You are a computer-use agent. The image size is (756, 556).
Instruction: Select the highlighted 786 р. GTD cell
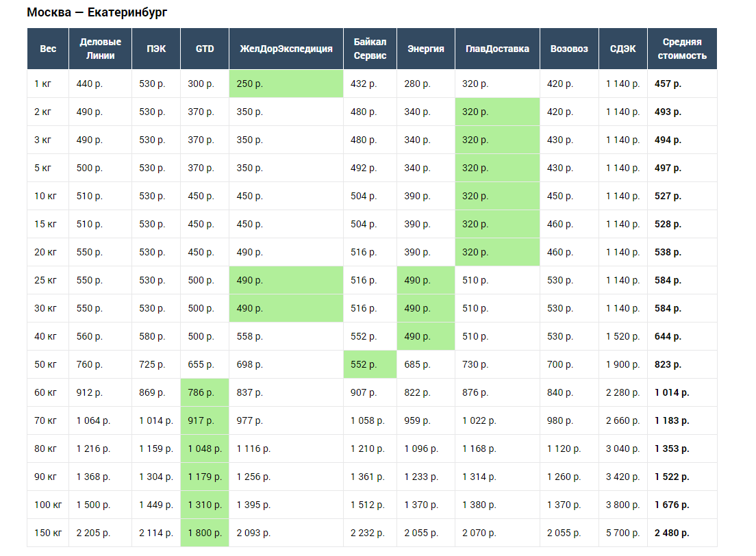pyautogui.click(x=205, y=392)
